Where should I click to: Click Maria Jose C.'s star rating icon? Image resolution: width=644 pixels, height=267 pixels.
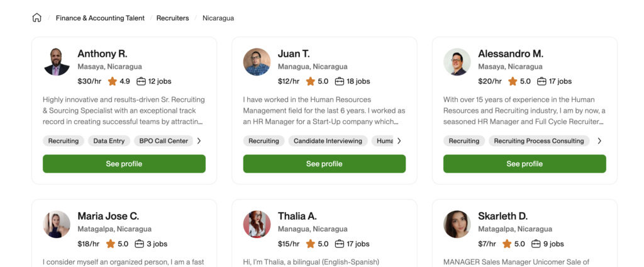point(111,244)
